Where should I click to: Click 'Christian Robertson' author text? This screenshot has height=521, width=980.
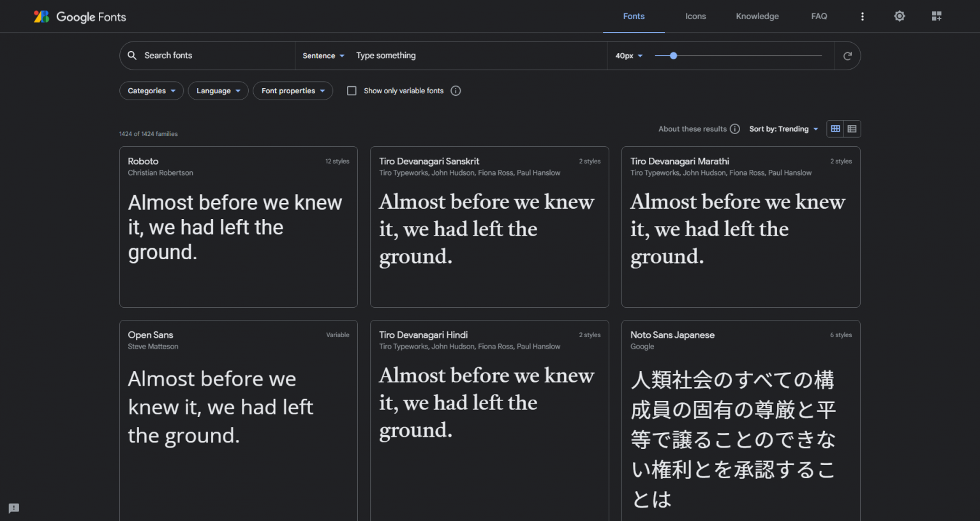pos(160,173)
